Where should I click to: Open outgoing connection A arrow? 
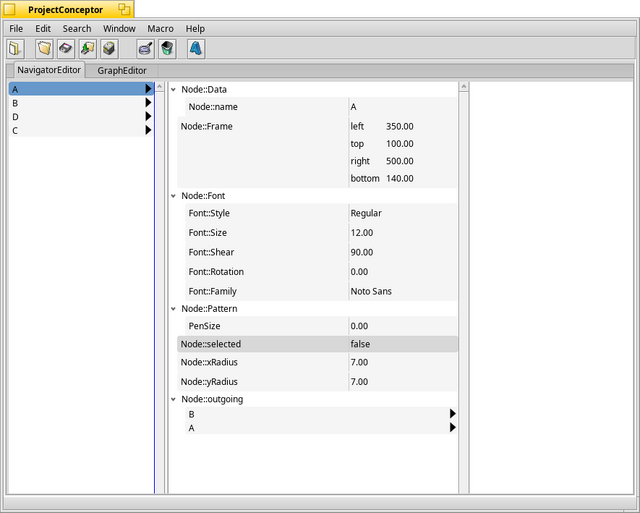453,427
